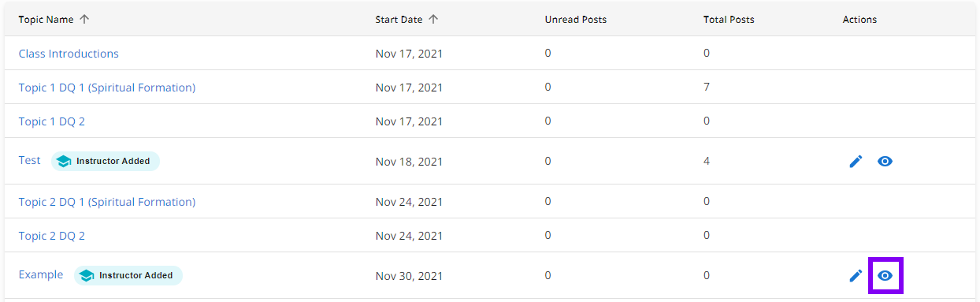Image resolution: width=980 pixels, height=302 pixels.
Task: Toggle visibility eye for Test topic
Action: [x=885, y=161]
